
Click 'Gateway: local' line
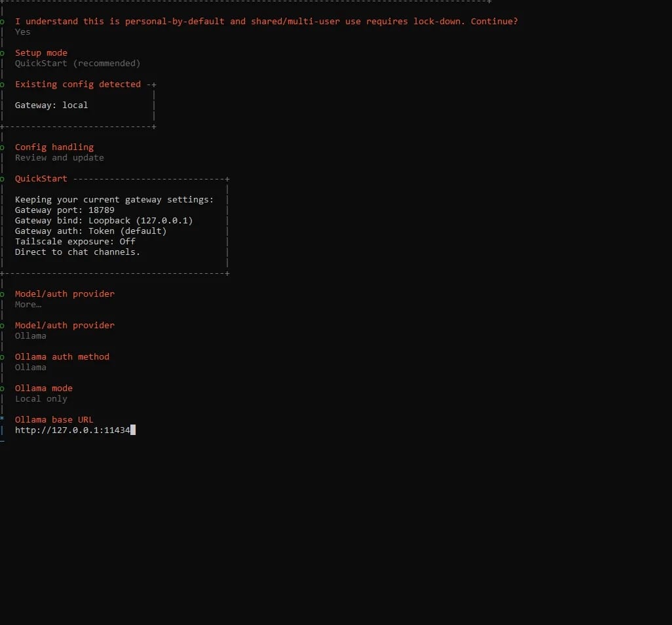point(52,105)
